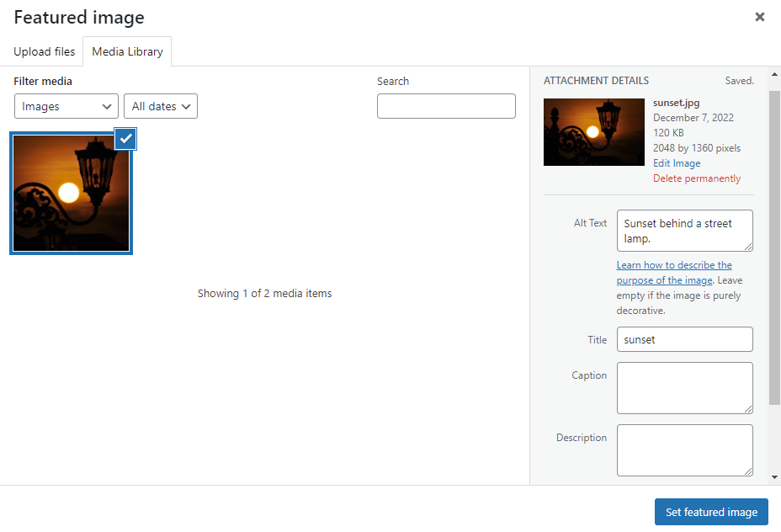Click Set featured image
The height and width of the screenshot is (532, 781).
(x=711, y=512)
